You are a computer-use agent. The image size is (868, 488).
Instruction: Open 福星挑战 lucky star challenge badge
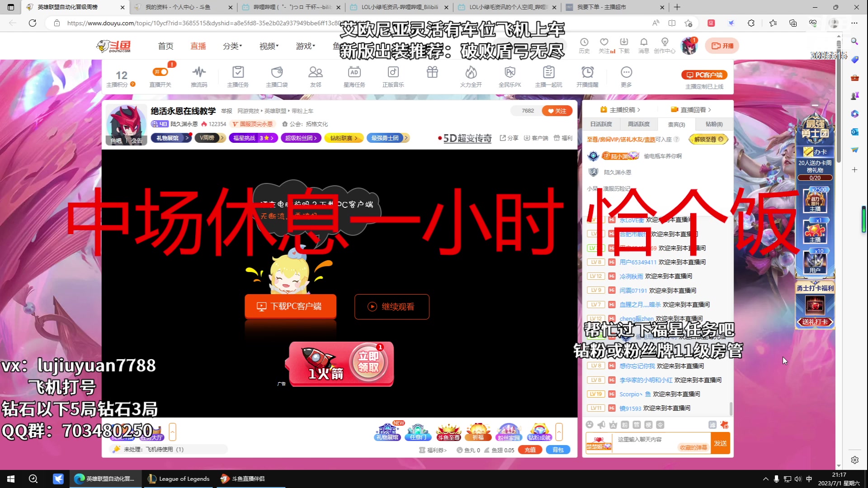click(253, 138)
